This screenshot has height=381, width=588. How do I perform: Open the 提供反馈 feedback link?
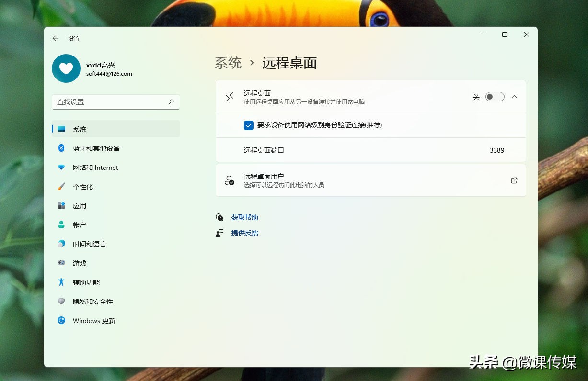coord(244,233)
